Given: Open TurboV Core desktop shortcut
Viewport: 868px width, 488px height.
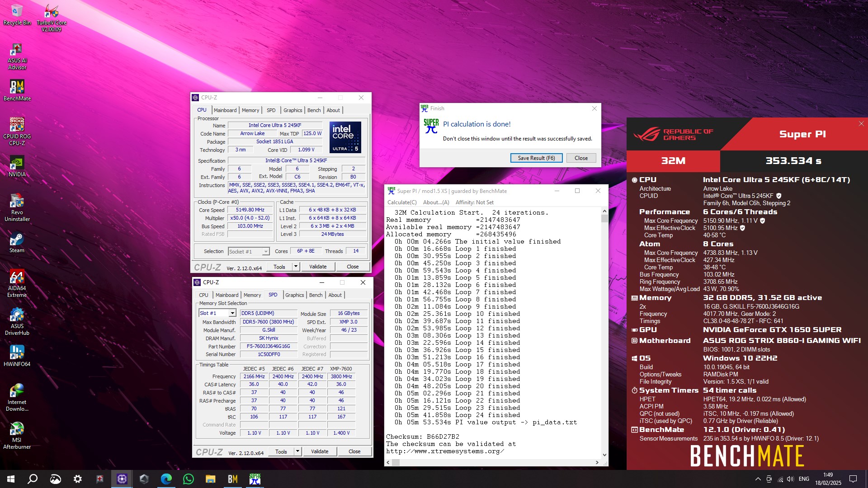Looking at the screenshot, I should coord(51,18).
